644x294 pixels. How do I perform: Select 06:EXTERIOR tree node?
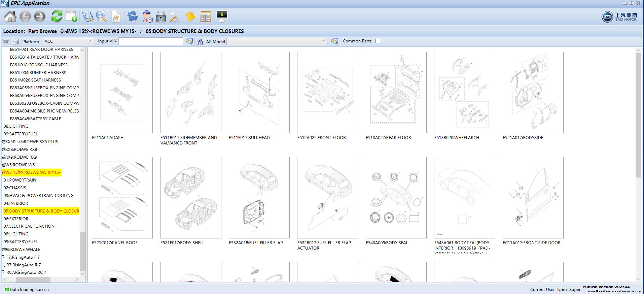tap(16, 219)
